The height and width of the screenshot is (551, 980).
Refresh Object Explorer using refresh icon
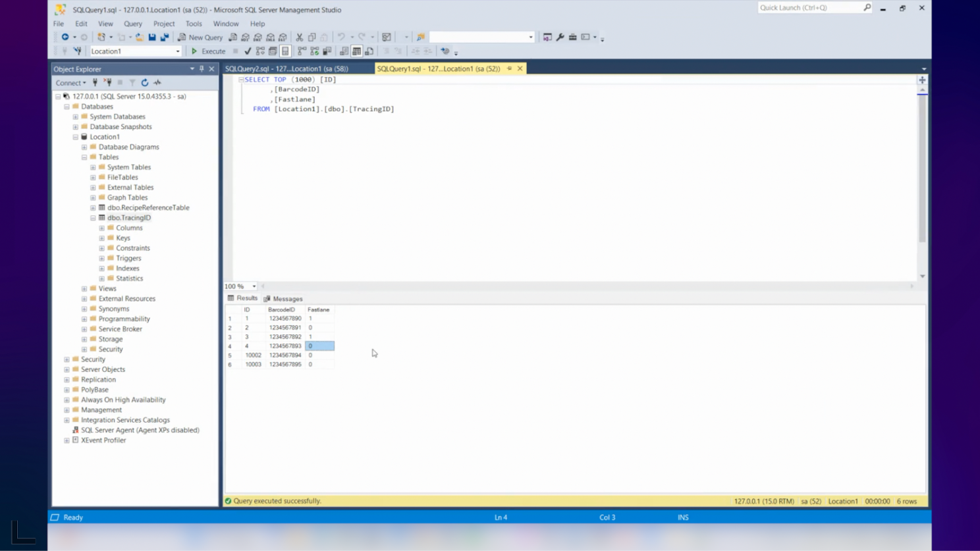click(145, 83)
